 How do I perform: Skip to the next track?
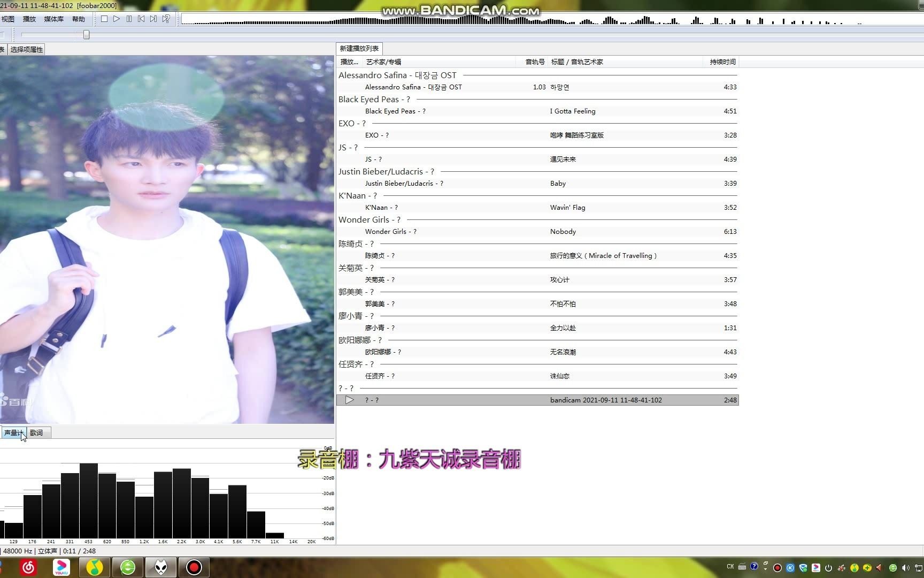(x=153, y=19)
